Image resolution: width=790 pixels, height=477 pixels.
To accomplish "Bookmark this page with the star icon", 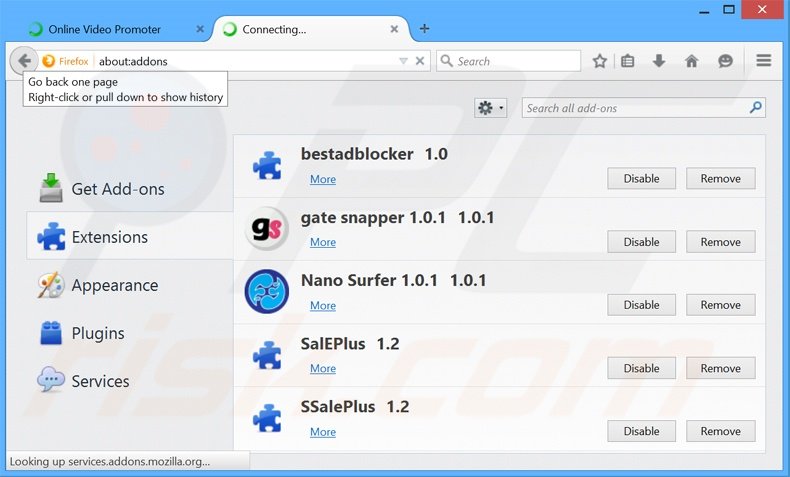I will (600, 61).
